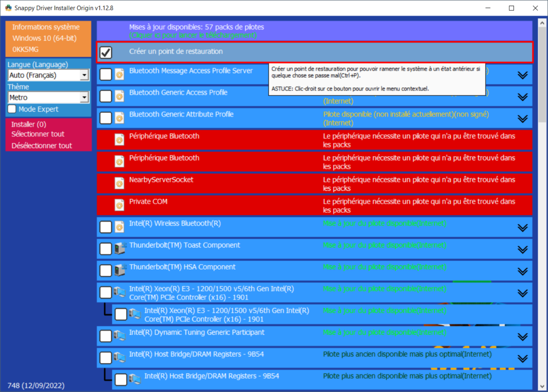Click NearbyServerSocket missing driver message
Viewport: 548px width, 392px height.
pyautogui.click(x=418, y=184)
